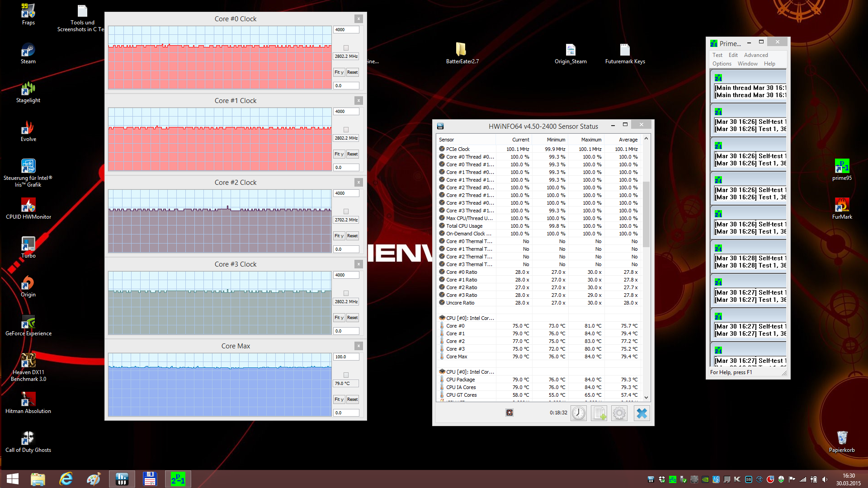Click the Prime95 taskbar icon
The width and height of the screenshot is (868, 488).
(x=178, y=479)
